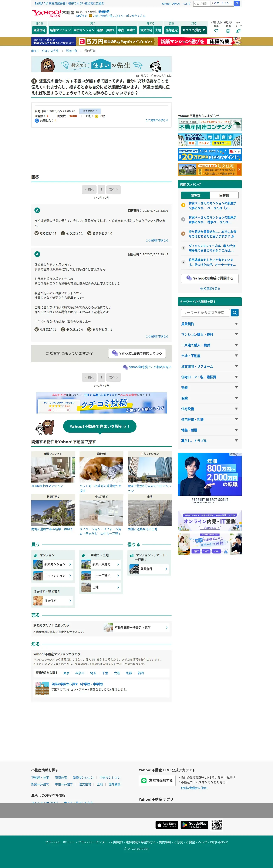The height and width of the screenshot is (868, 273).
Task: Open the ペット可 賃貸物件 dog photo thumbnail
Action: coord(101,470)
